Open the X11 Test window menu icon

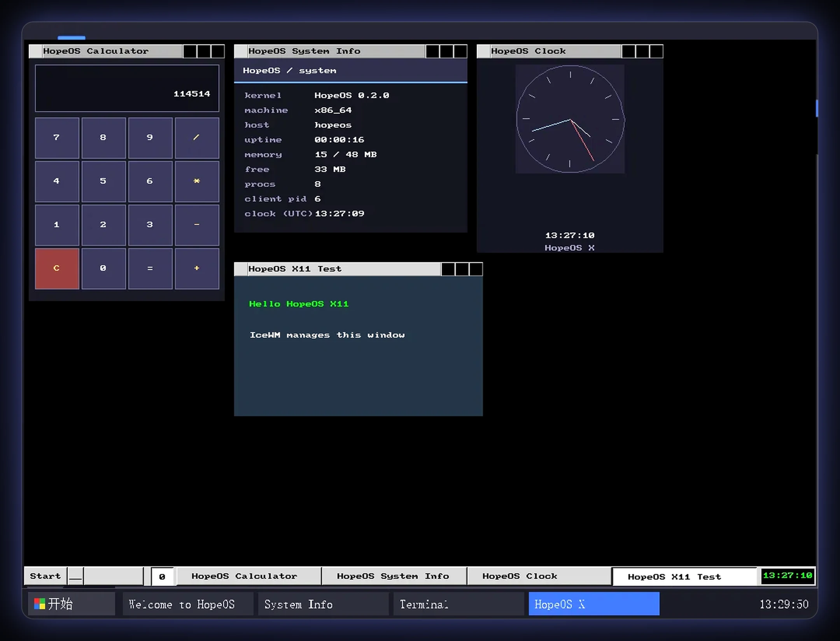pos(241,269)
